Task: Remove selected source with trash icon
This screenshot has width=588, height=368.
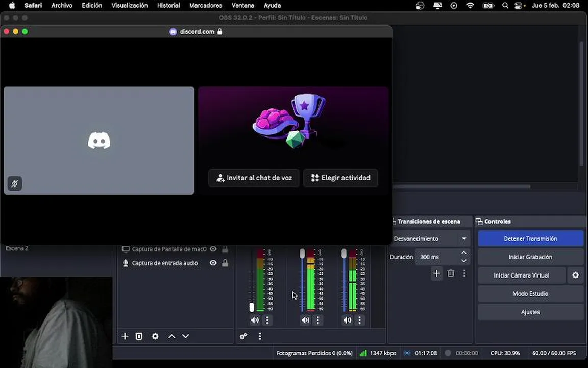Action: coord(139,336)
